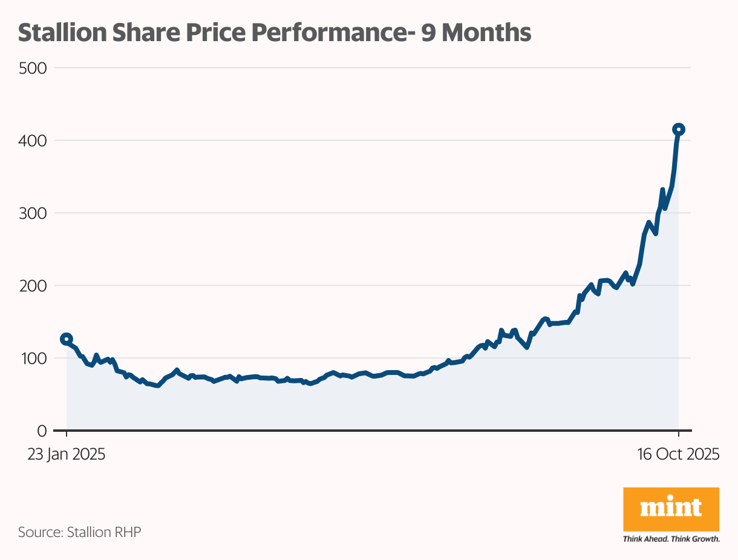Click the dark x-axis baseline at zero
The width and height of the screenshot is (738, 560).
363,431
